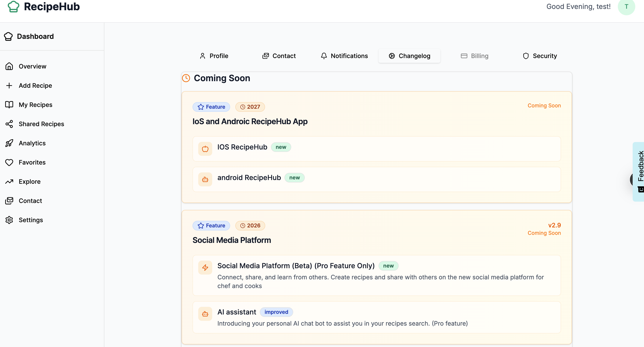The width and height of the screenshot is (644, 347).
Task: Switch to the Profile tab
Action: 214,56
